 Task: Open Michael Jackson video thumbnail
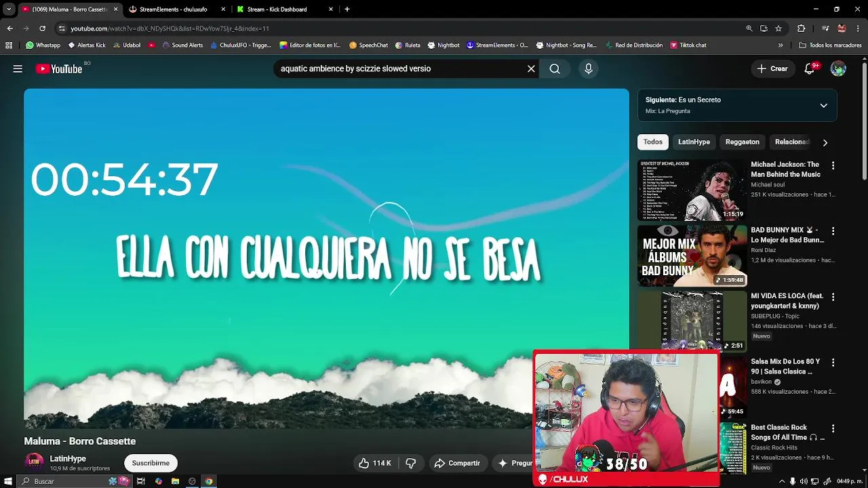(692, 190)
